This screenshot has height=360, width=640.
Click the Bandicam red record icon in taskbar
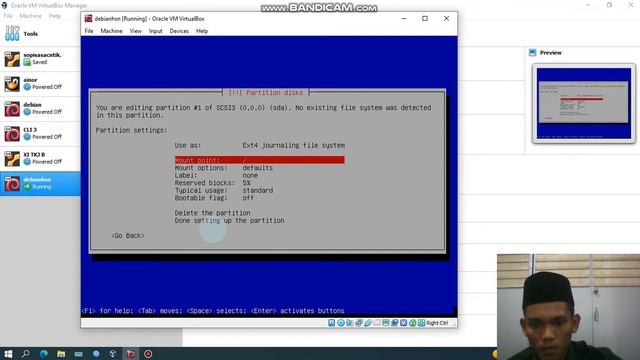[148, 354]
